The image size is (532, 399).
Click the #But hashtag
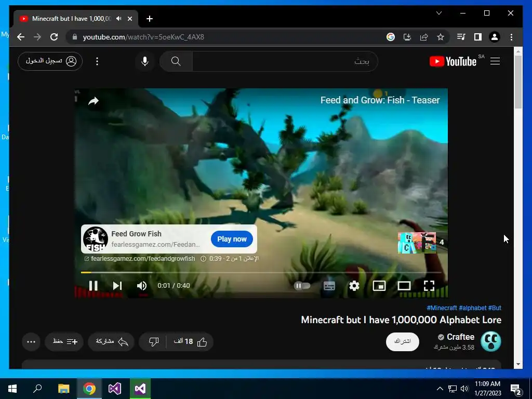point(495,308)
